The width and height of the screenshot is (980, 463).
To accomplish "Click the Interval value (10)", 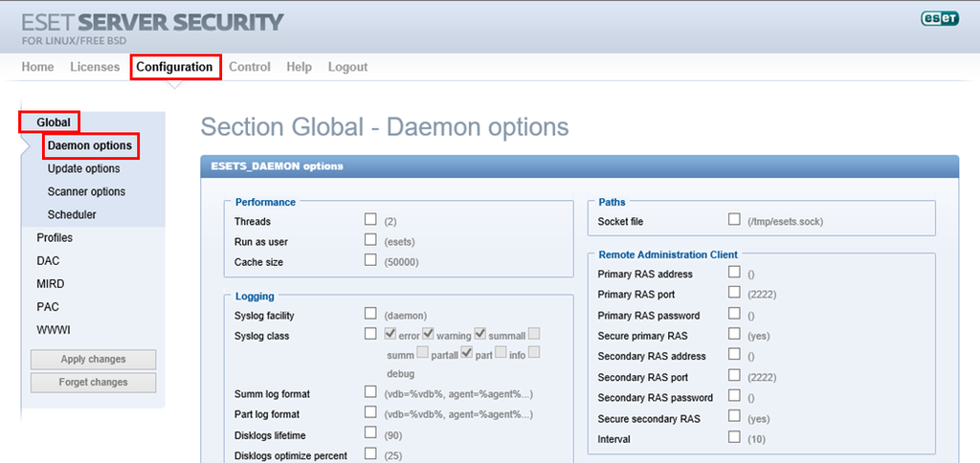I will point(756,440).
